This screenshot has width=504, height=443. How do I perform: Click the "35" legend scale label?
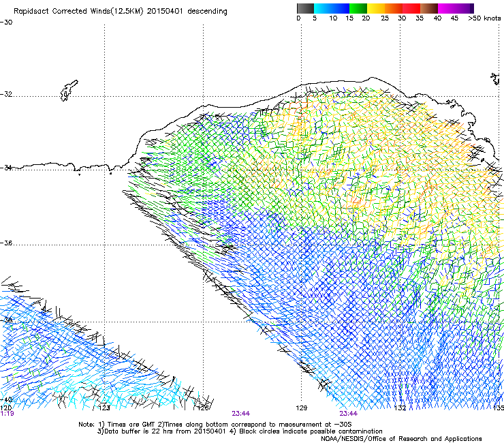click(420, 18)
